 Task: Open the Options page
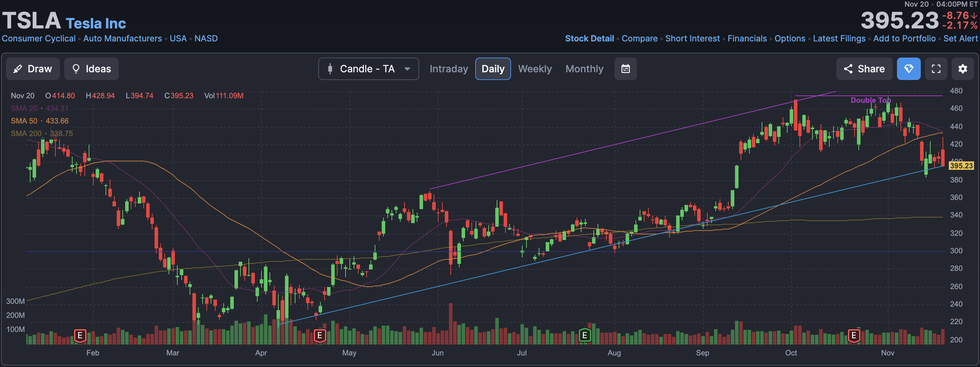[x=790, y=39]
